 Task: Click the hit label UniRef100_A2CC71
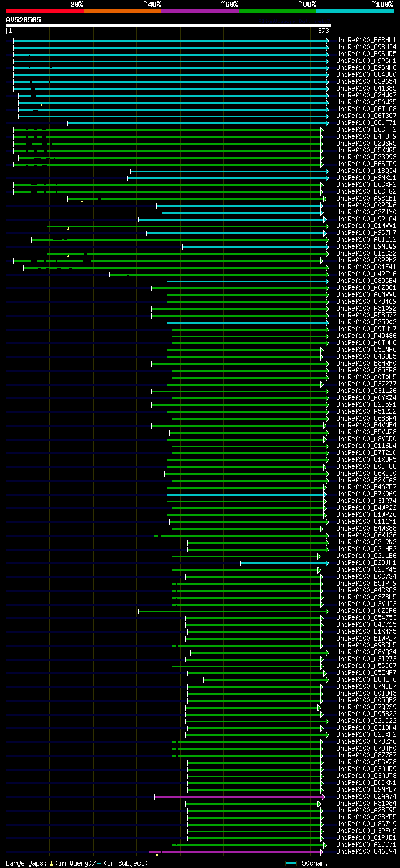coord(366,845)
